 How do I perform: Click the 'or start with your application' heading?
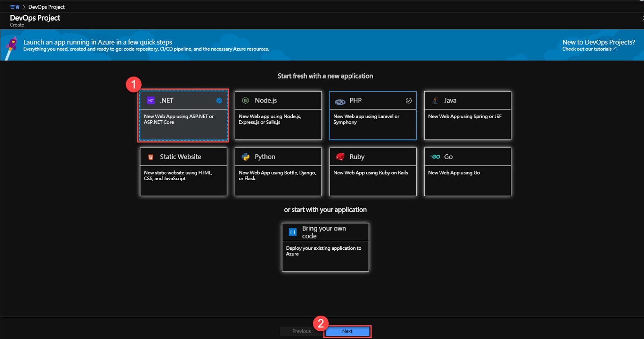point(325,210)
